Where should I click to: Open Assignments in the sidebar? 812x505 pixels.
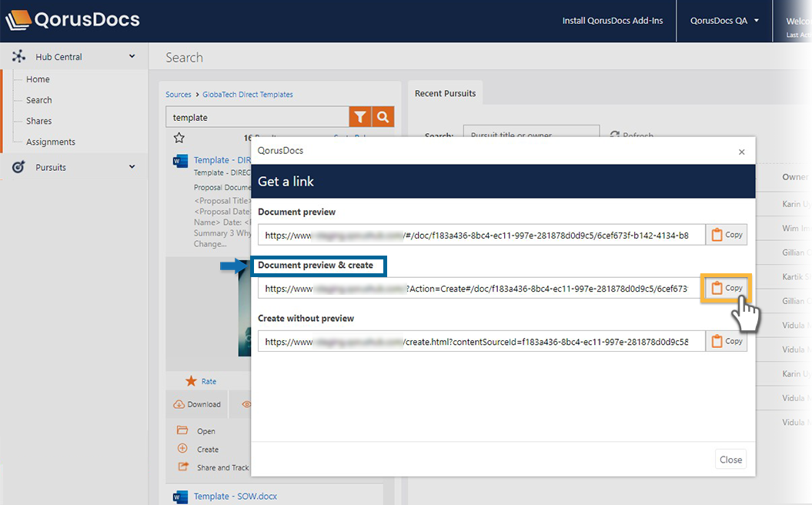pyautogui.click(x=51, y=142)
